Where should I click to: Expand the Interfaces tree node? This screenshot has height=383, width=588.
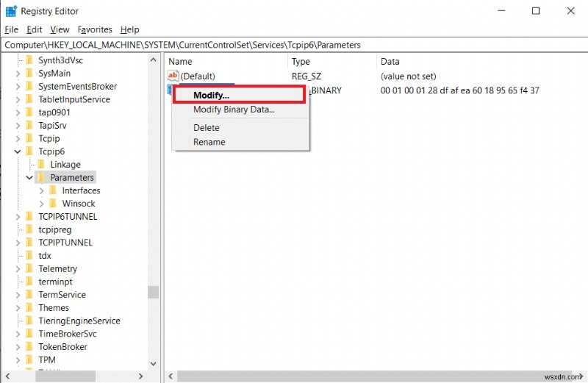pos(42,191)
